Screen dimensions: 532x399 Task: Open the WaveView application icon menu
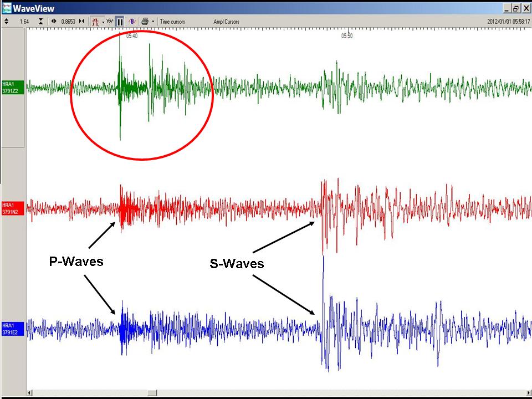[x=7, y=8]
